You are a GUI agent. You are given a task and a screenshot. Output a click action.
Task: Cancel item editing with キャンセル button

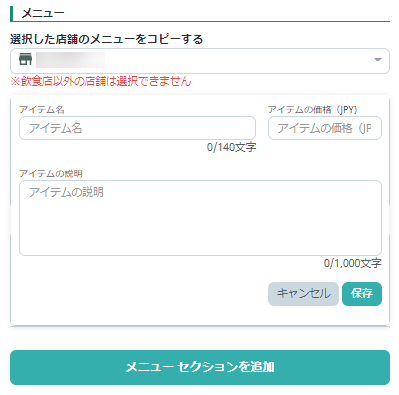click(303, 294)
